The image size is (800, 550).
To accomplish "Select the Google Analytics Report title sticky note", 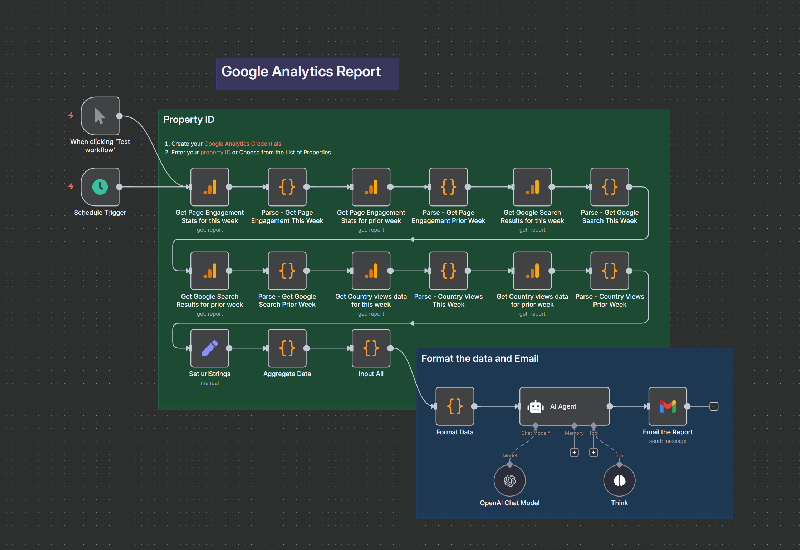I will tap(307, 73).
